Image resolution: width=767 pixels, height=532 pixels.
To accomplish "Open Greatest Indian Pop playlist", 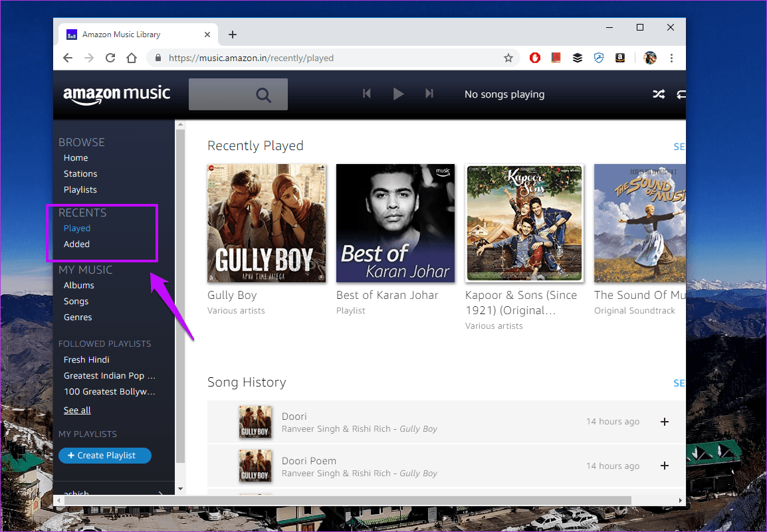I will point(110,375).
